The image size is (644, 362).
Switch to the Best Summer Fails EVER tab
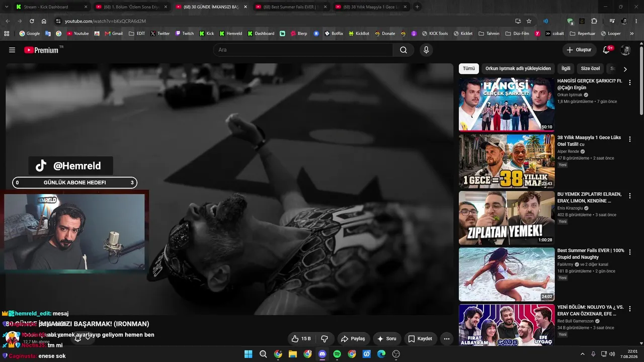click(290, 7)
